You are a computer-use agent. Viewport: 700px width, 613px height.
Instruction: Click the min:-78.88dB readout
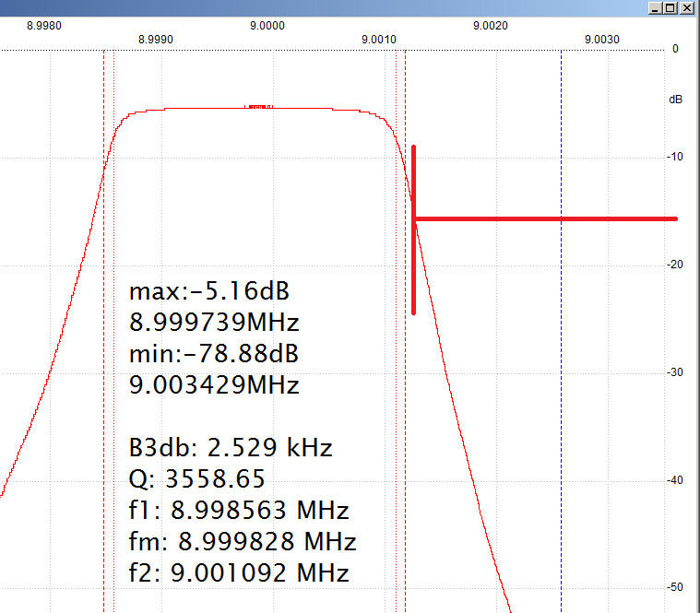tap(213, 354)
